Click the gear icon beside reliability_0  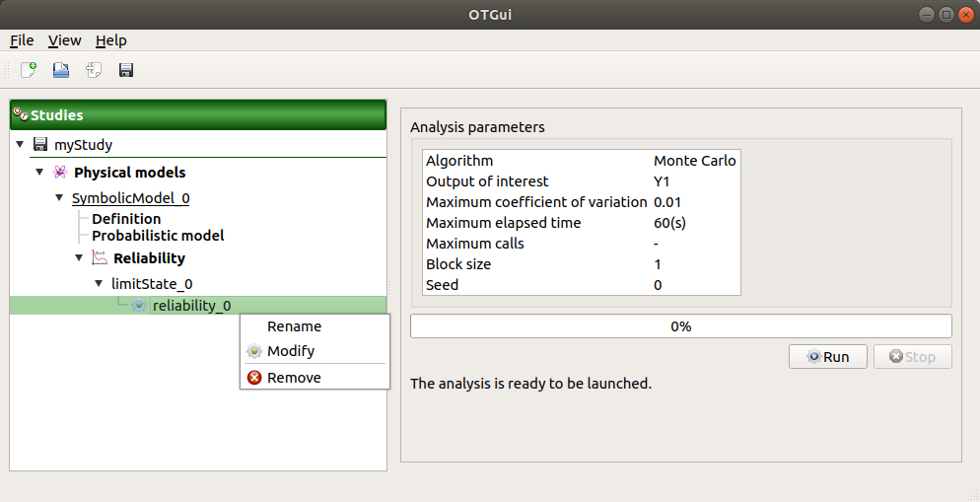(139, 306)
